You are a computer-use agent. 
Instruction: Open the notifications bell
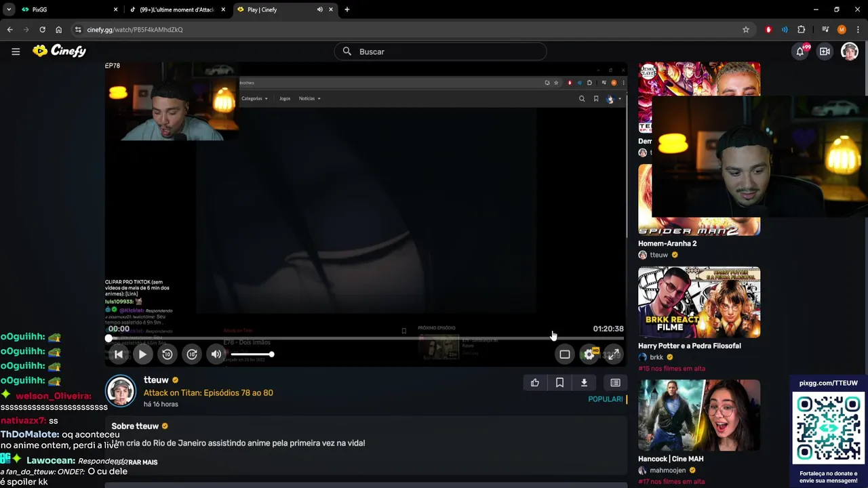point(800,52)
